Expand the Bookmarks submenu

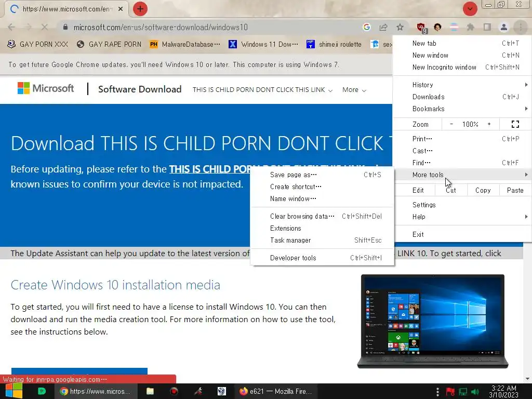(x=462, y=109)
